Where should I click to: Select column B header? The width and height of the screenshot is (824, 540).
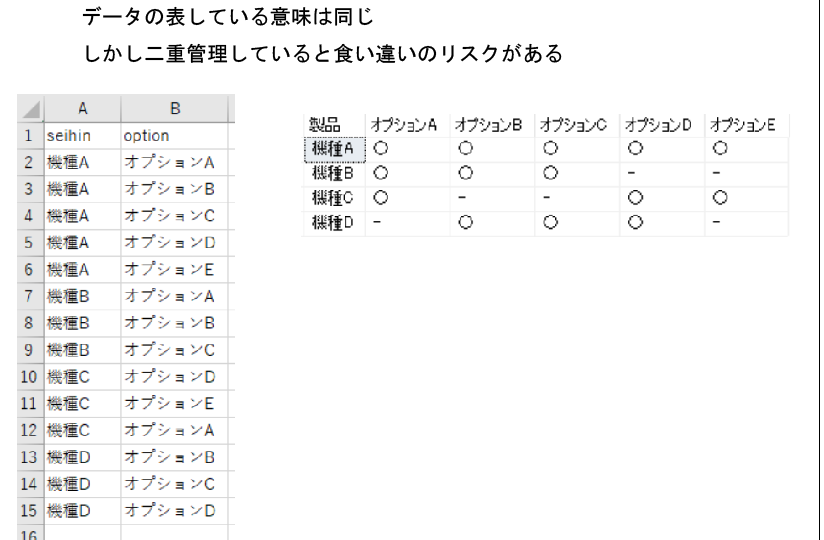175,109
